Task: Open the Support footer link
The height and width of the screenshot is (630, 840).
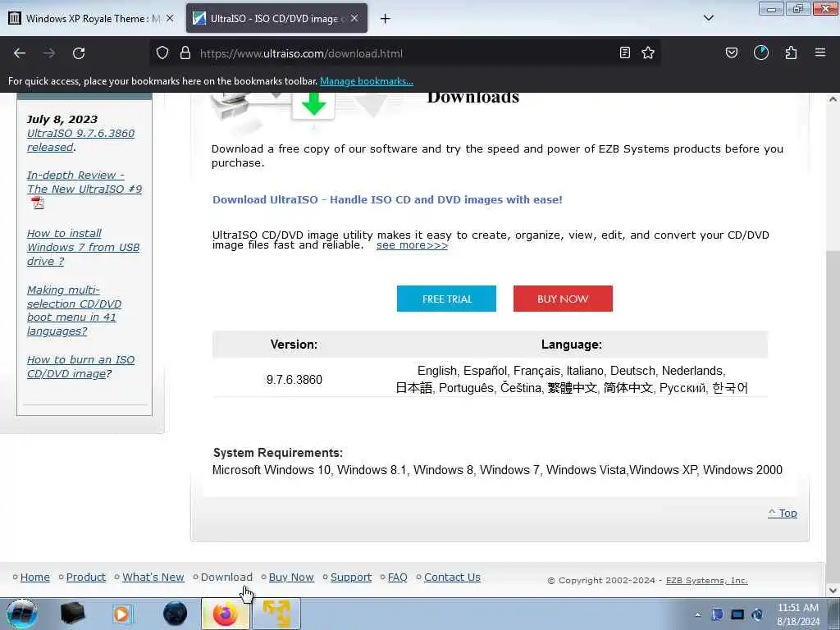Action: [351, 577]
